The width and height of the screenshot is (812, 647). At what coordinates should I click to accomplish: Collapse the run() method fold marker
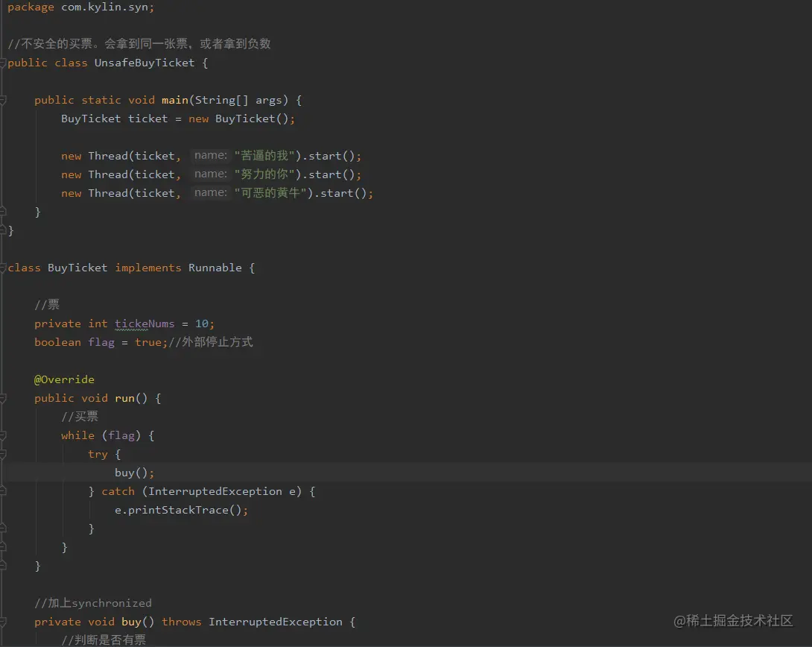(2, 399)
